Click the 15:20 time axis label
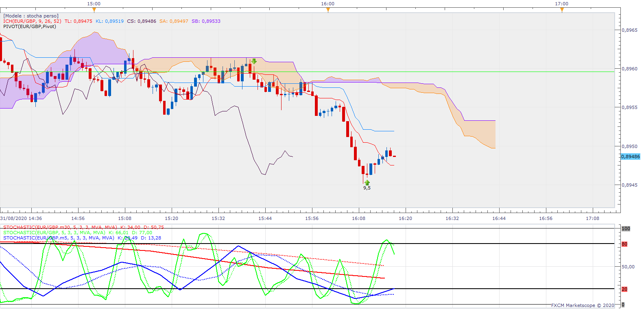The width and height of the screenshot is (644, 309). point(172,218)
